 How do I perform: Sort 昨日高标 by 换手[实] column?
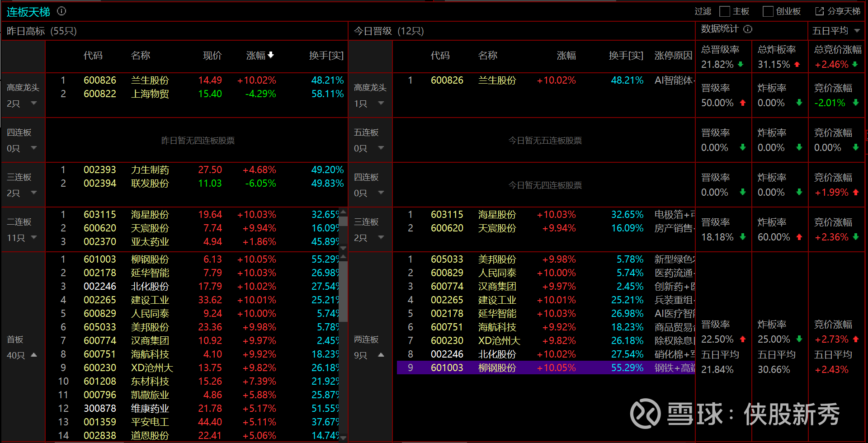[x=326, y=56]
